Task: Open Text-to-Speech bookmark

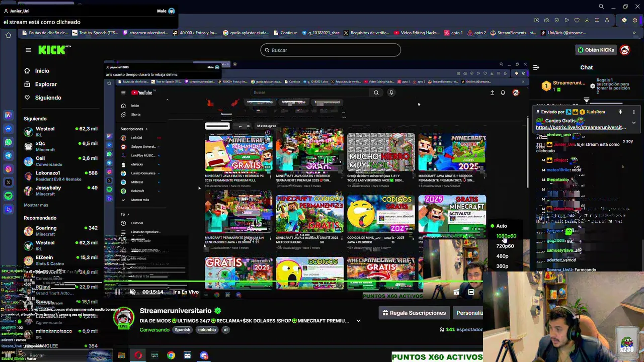Action: pos(96,33)
